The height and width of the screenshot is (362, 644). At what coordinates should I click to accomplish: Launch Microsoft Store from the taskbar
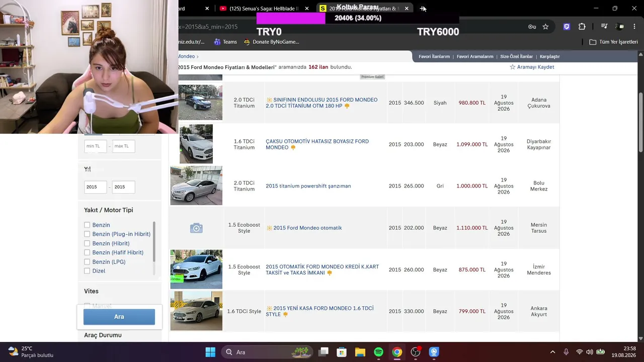click(342, 352)
